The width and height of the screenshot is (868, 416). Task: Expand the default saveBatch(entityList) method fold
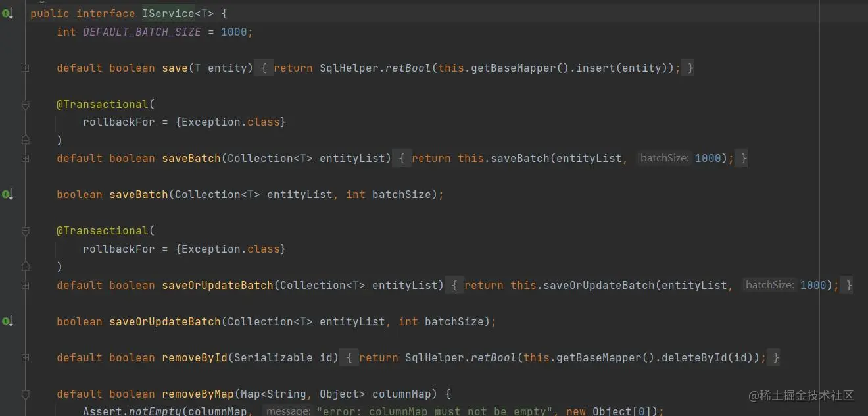click(25, 158)
